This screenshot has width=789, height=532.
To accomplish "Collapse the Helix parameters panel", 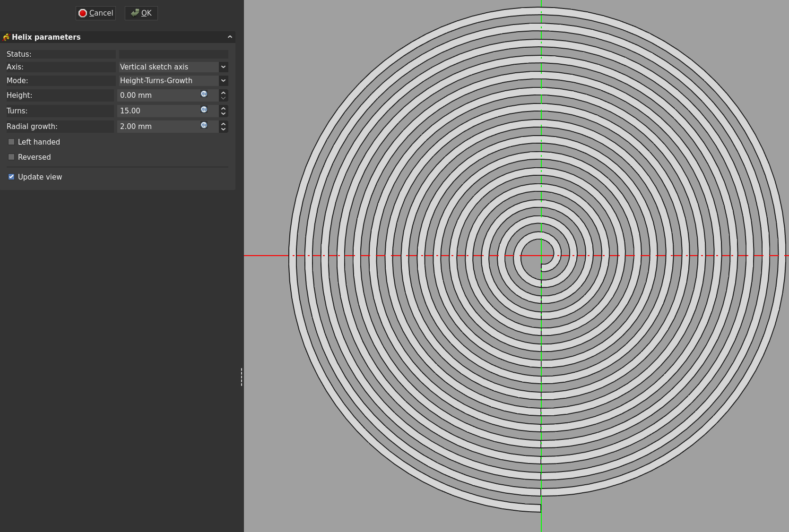I will tap(230, 37).
